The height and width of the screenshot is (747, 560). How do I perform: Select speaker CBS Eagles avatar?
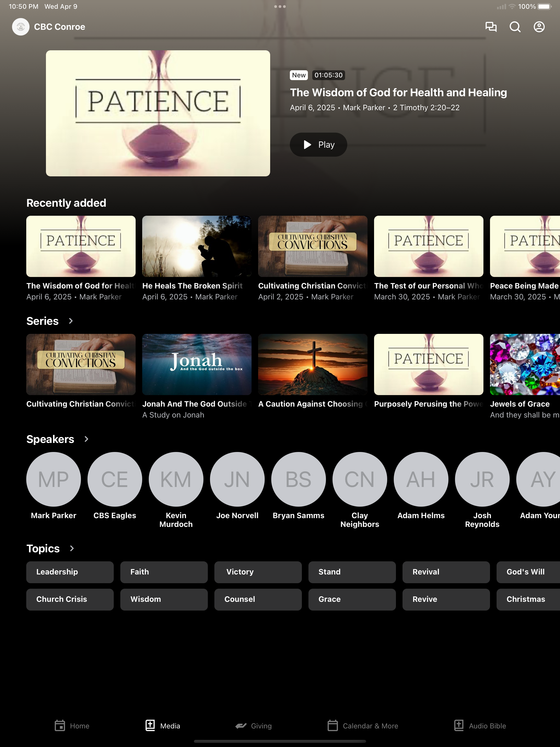(x=115, y=479)
